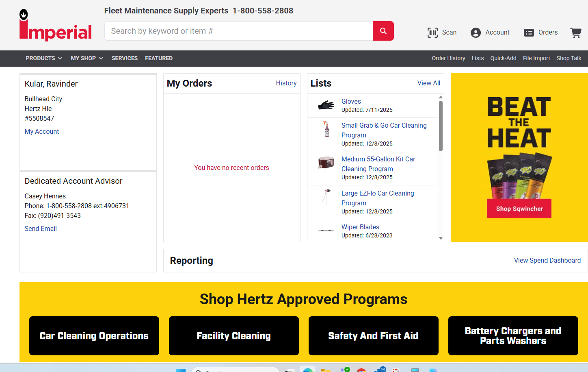Click the Lists panel scroll-up arrow
The width and height of the screenshot is (588, 372).
(441, 97)
